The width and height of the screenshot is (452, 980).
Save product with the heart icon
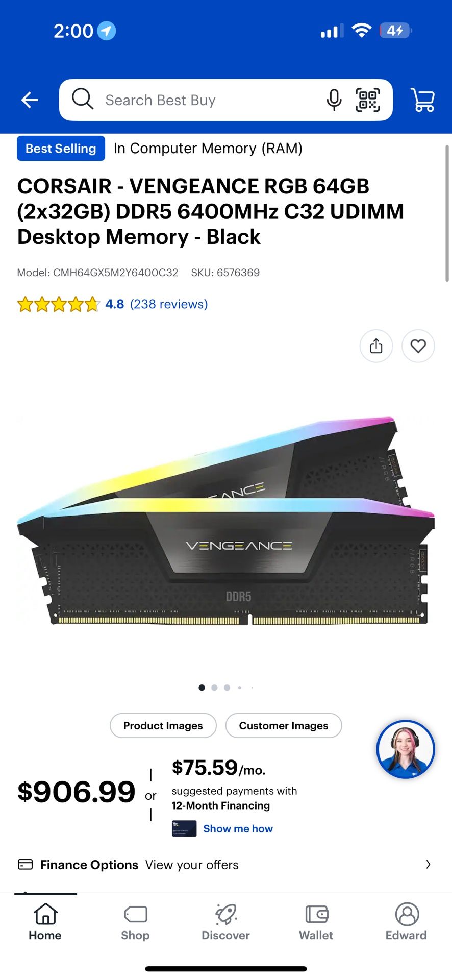coord(418,346)
